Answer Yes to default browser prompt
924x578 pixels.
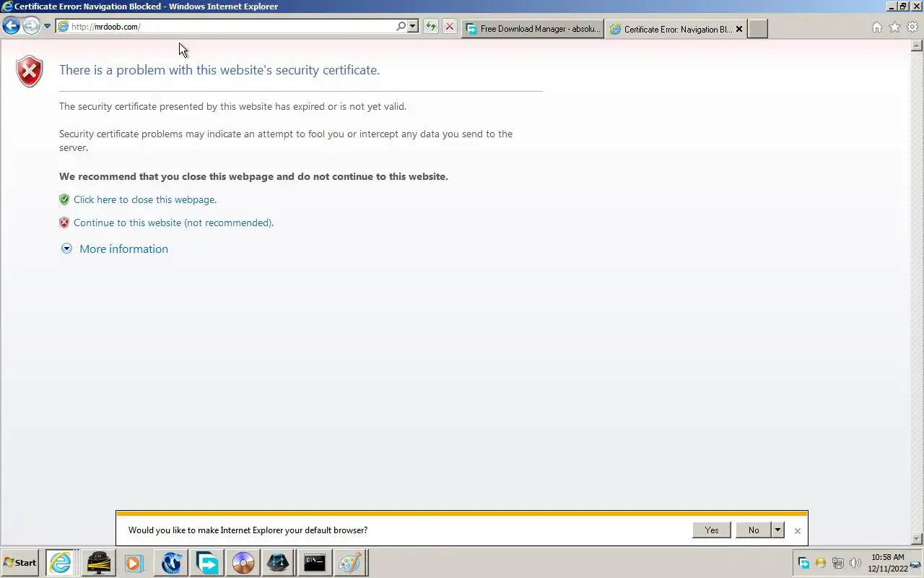712,530
